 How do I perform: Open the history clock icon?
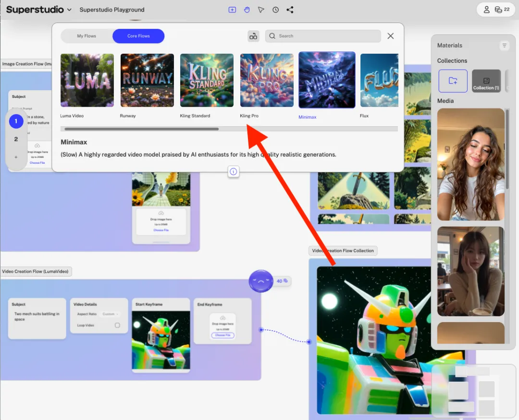(275, 10)
